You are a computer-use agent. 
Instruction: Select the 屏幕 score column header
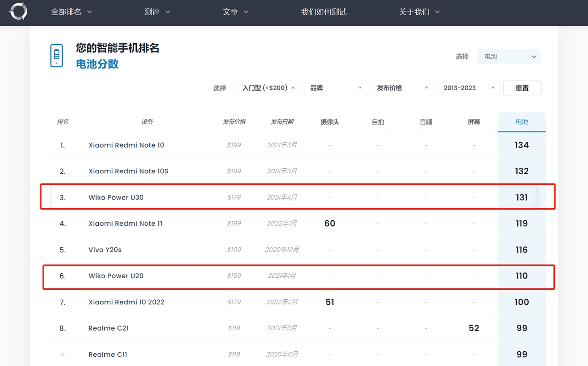[474, 122]
